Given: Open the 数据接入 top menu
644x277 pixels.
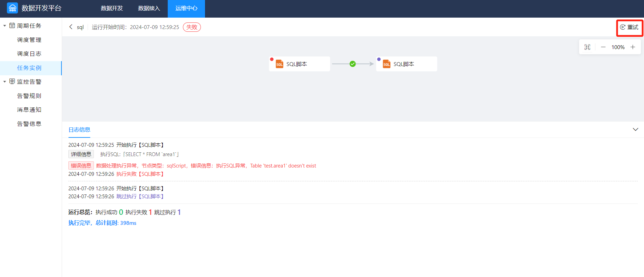Looking at the screenshot, I should click(x=149, y=8).
